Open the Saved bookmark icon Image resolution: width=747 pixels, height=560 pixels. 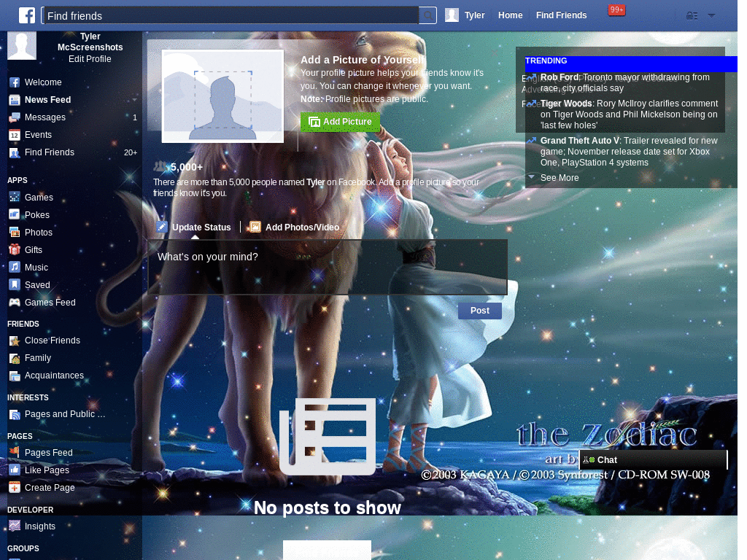[x=15, y=284]
